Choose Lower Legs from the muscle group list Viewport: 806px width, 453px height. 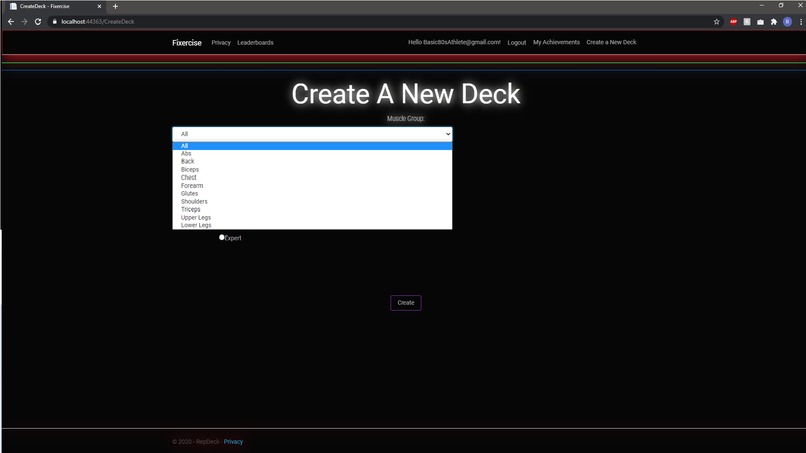(312, 225)
